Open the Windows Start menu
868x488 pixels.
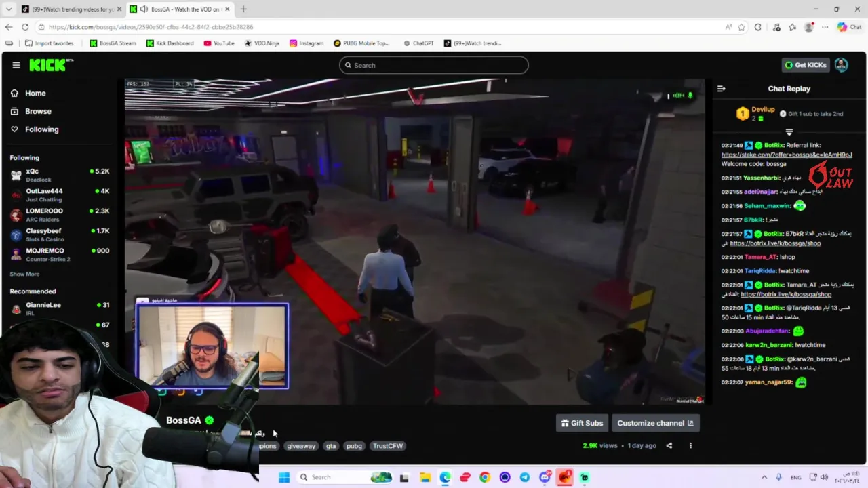tap(284, 477)
